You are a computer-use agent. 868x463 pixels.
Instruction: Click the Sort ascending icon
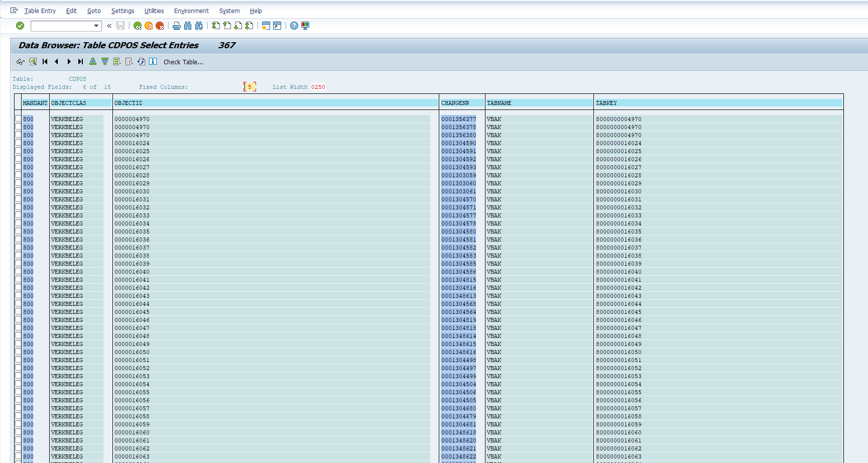pyautogui.click(x=93, y=62)
